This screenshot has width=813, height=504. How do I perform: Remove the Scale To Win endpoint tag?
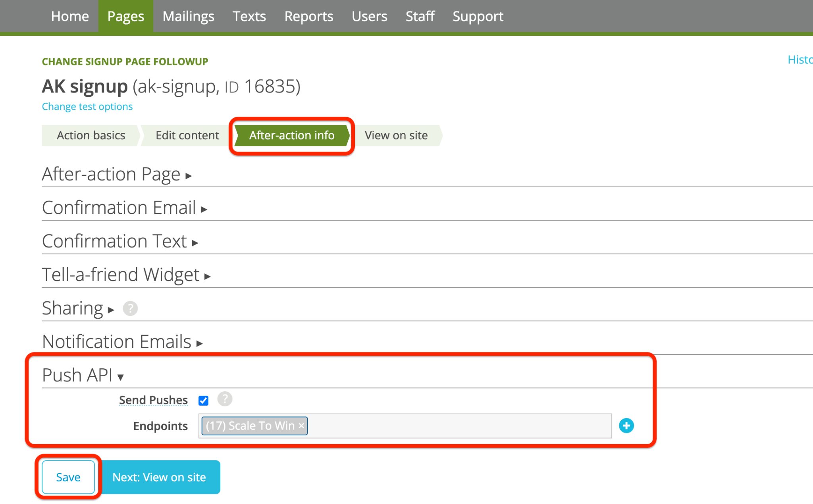pos(301,425)
